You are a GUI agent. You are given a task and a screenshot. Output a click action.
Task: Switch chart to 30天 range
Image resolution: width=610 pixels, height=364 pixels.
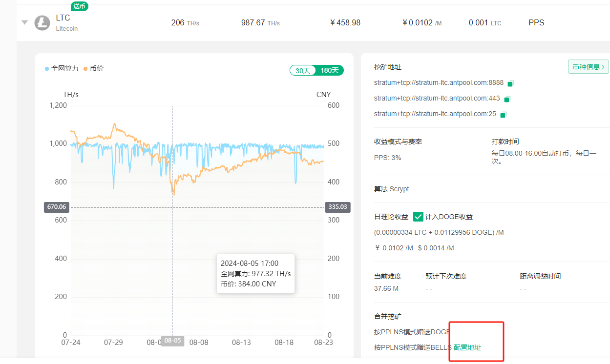pos(303,70)
